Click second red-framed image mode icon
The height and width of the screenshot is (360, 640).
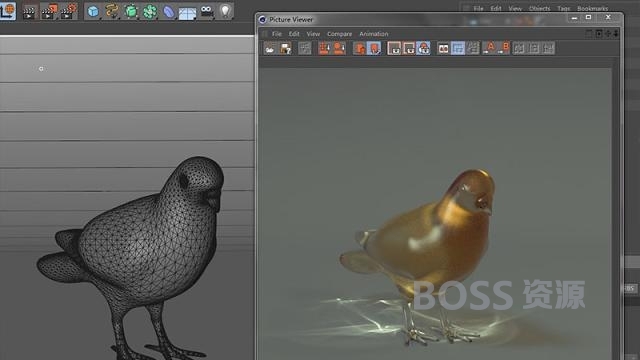coord(409,49)
